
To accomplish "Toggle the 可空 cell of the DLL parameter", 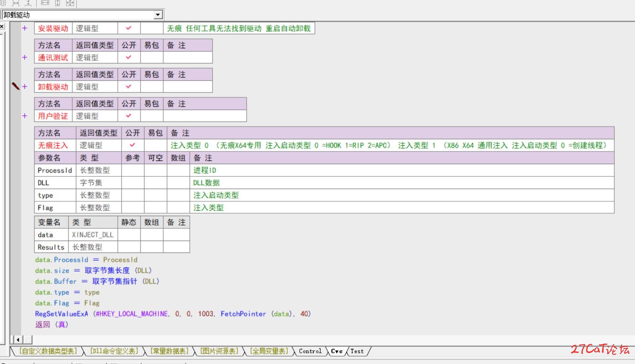I will pyautogui.click(x=156, y=183).
